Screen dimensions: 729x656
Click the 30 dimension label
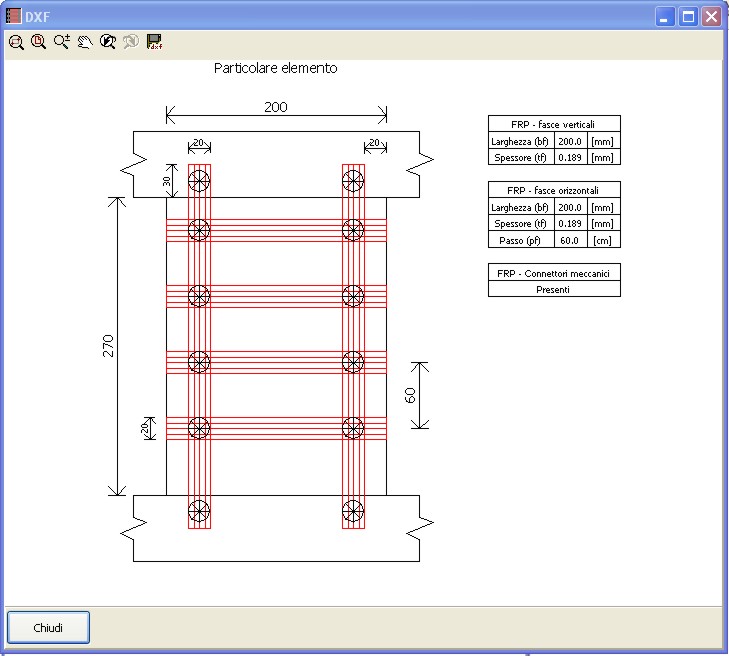(166, 181)
